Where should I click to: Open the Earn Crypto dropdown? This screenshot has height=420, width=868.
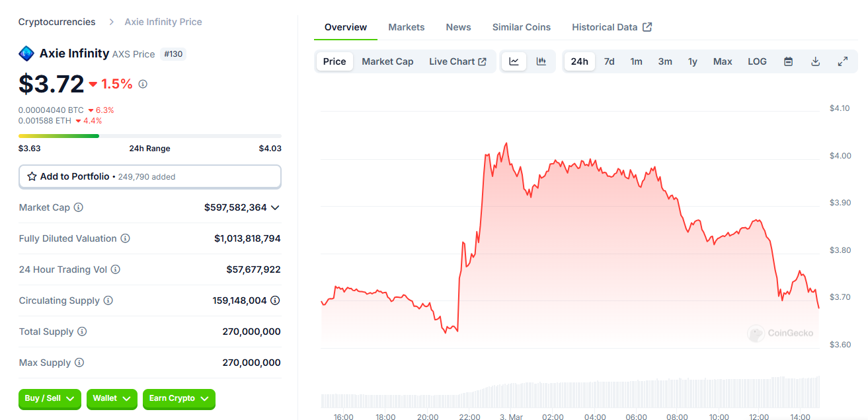[x=178, y=399]
